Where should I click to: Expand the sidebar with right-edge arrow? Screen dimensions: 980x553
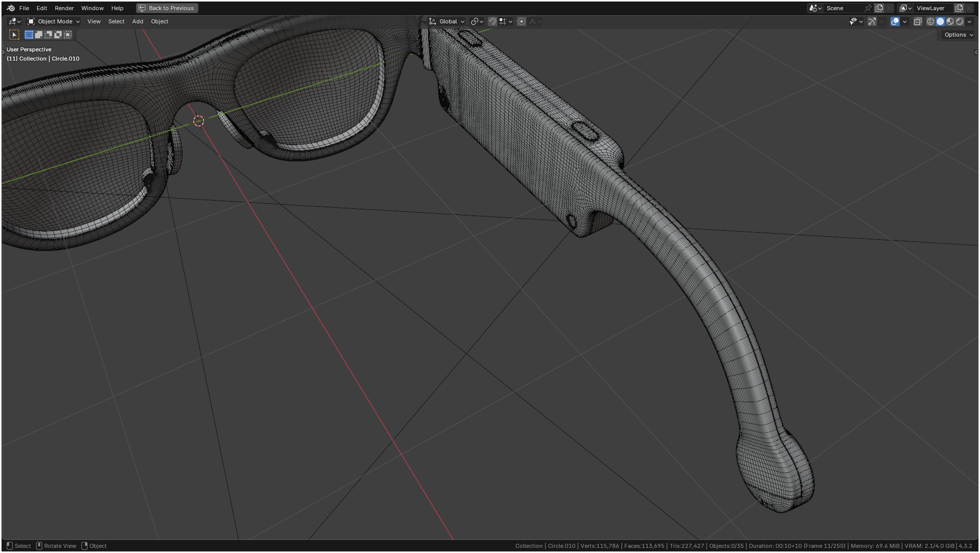(975, 52)
